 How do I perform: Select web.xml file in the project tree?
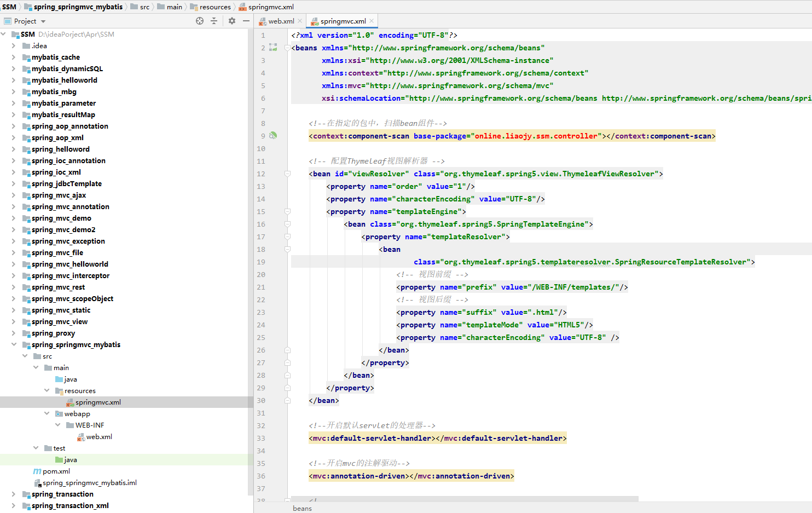click(x=99, y=436)
